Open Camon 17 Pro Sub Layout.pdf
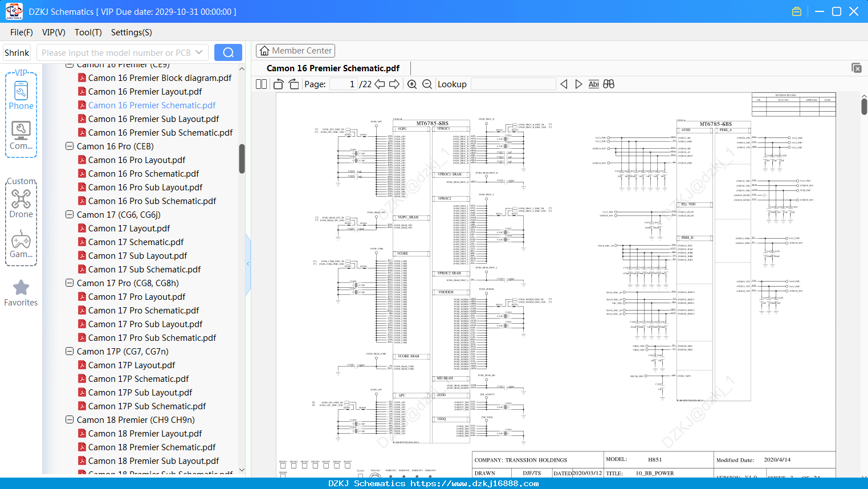This screenshot has height=489, width=868. click(x=145, y=324)
